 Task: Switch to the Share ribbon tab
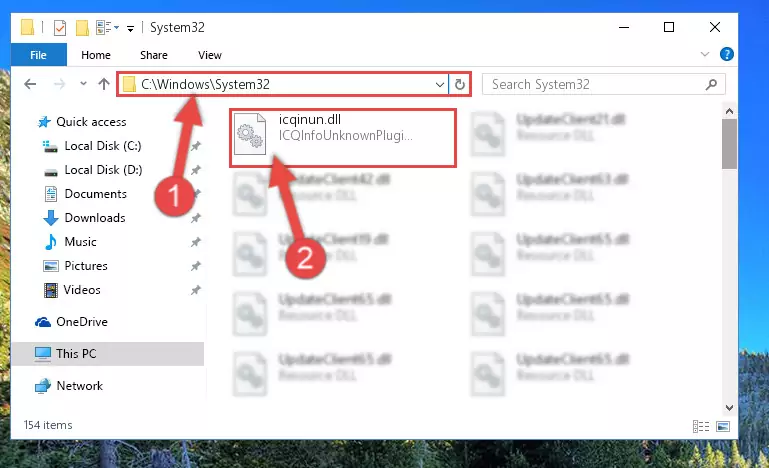click(x=154, y=55)
